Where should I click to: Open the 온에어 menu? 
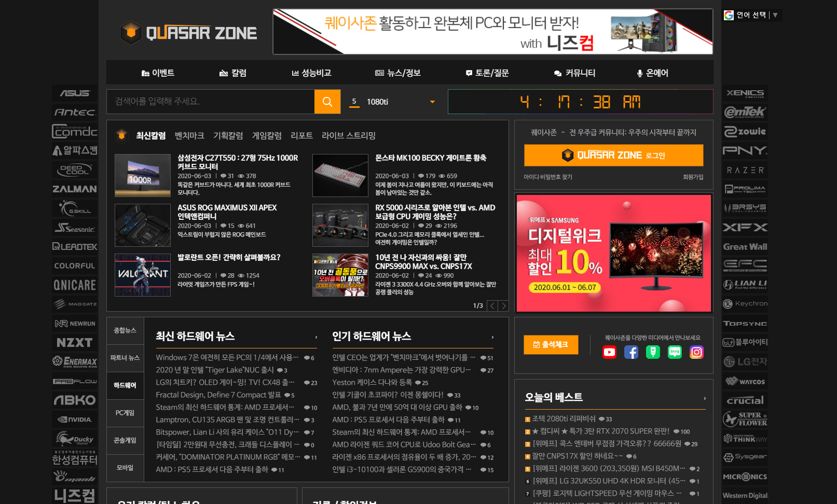[x=652, y=73]
